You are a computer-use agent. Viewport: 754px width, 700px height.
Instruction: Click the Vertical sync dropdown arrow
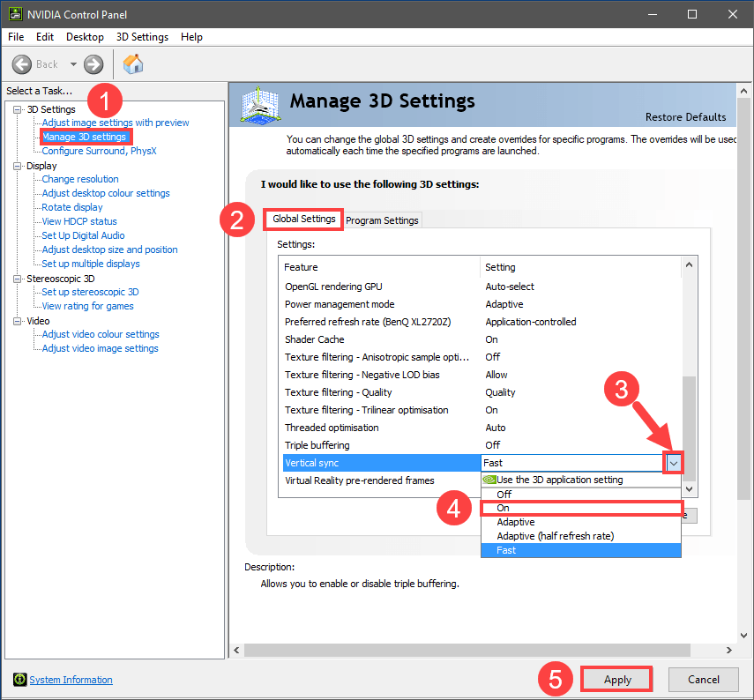click(x=673, y=464)
